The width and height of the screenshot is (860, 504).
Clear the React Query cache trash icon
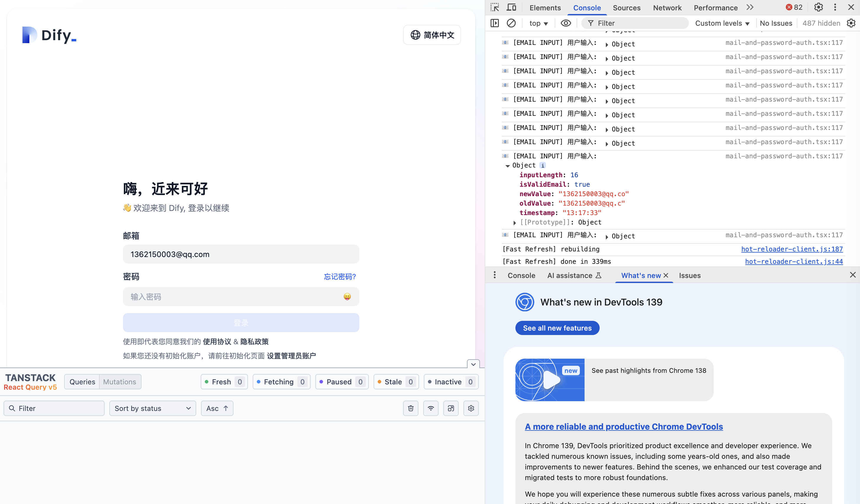pyautogui.click(x=410, y=409)
